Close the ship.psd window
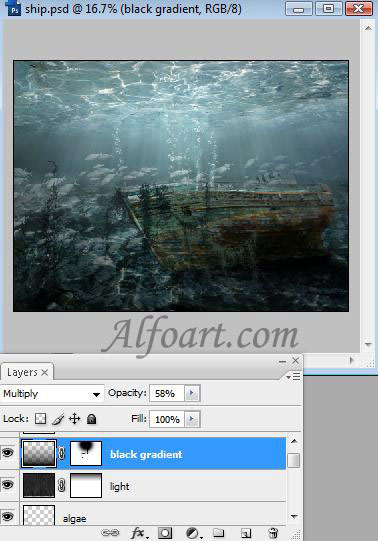The width and height of the screenshot is (378, 541). pyautogui.click(x=359, y=9)
